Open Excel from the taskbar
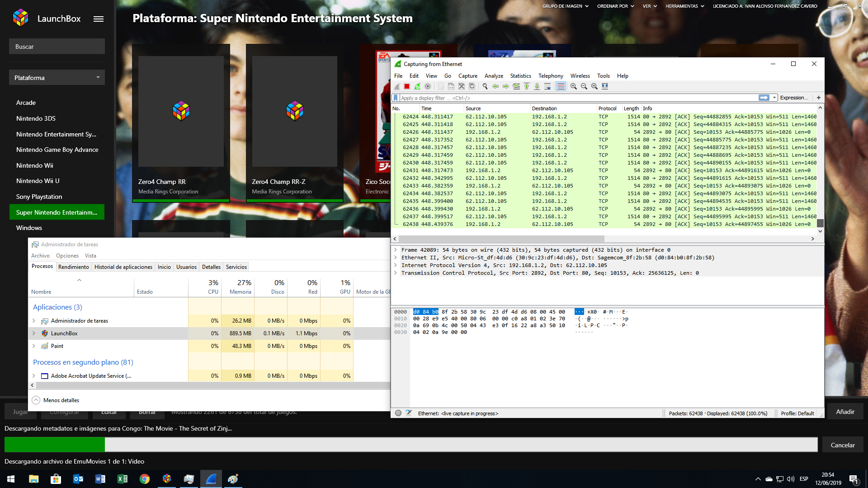 point(123,479)
